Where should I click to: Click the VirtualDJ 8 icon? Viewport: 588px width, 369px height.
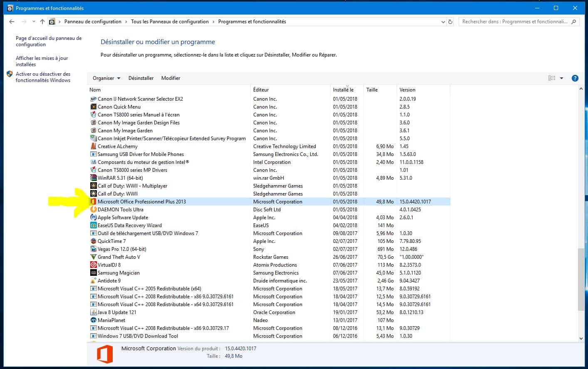point(94,265)
